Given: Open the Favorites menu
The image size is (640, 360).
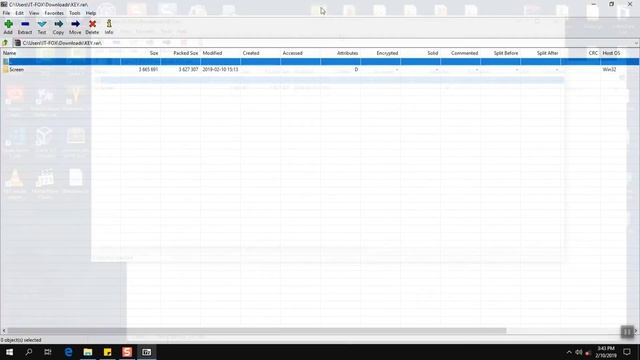Looking at the screenshot, I should click(54, 13).
